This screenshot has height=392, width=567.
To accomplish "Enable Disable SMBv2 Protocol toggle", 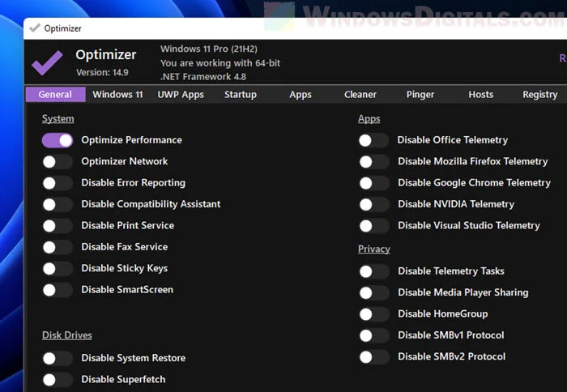I will point(373,356).
